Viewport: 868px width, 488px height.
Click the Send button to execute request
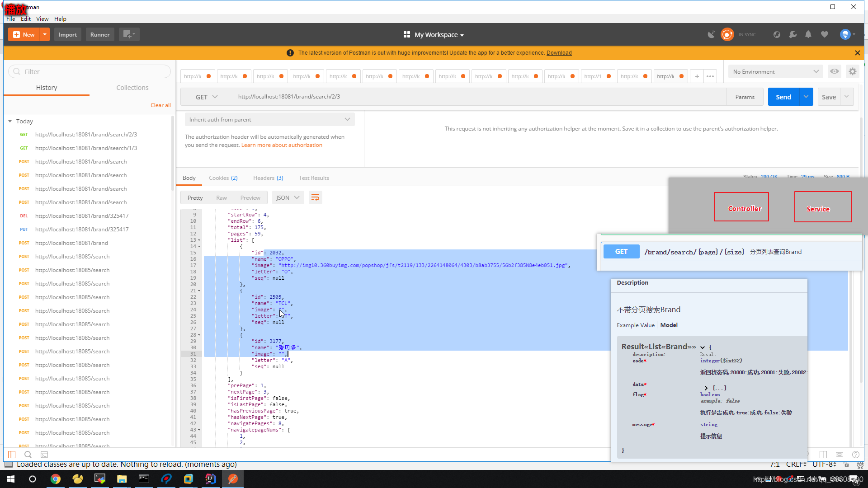pos(783,97)
